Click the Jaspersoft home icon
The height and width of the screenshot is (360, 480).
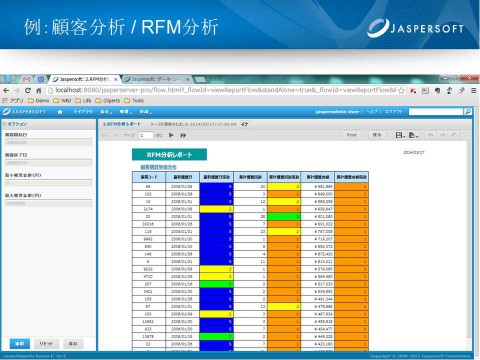click(x=60, y=112)
